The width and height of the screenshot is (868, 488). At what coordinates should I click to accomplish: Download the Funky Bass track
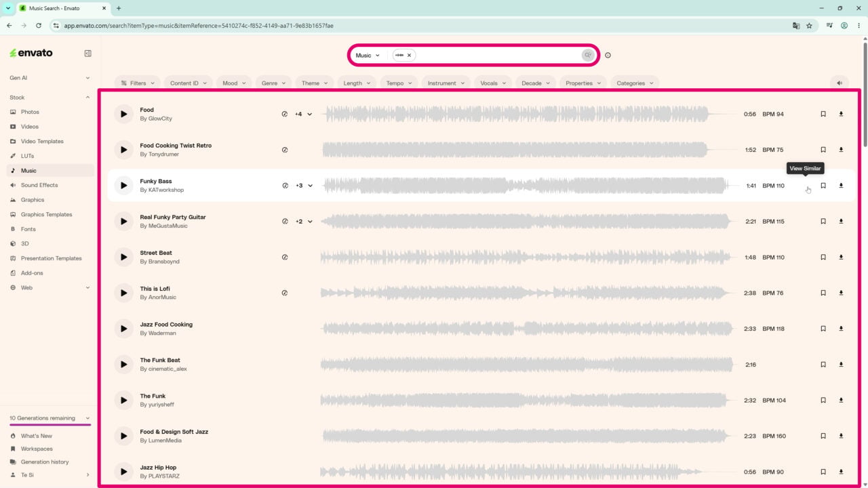(841, 186)
